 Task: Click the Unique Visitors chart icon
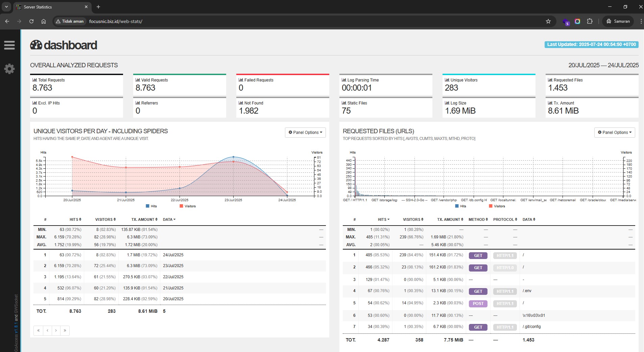(447, 80)
